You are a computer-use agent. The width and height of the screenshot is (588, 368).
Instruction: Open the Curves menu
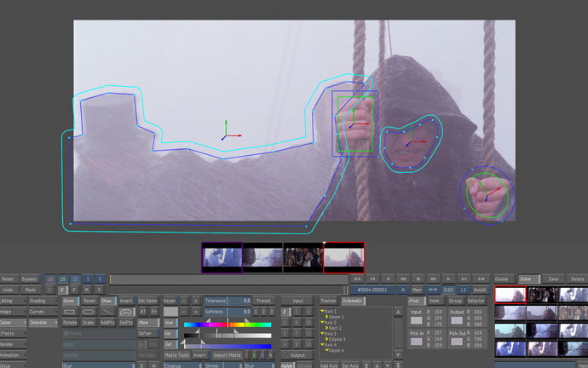click(x=43, y=312)
